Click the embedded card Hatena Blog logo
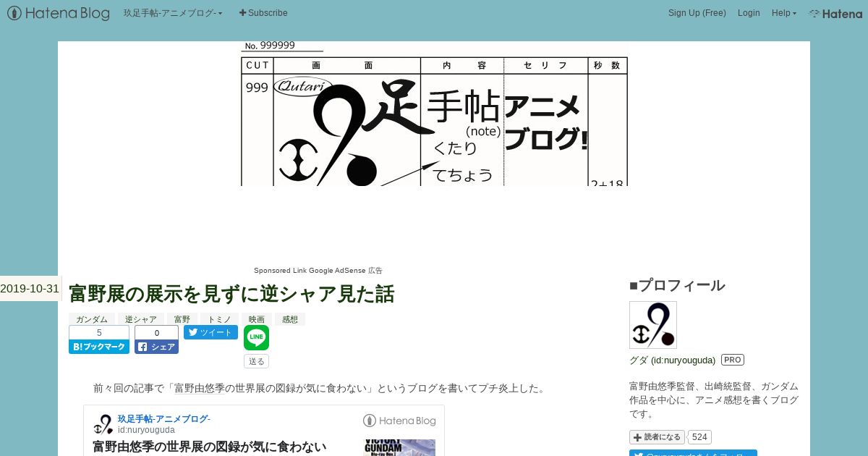Screen dimensions: 868x456 click(399, 421)
